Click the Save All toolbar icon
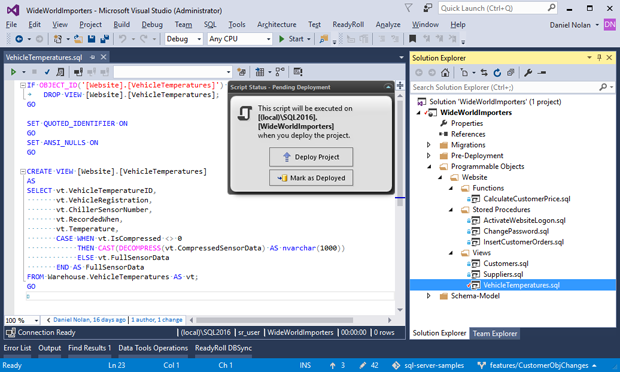Screen dimensions: 620x372 (x=105, y=39)
